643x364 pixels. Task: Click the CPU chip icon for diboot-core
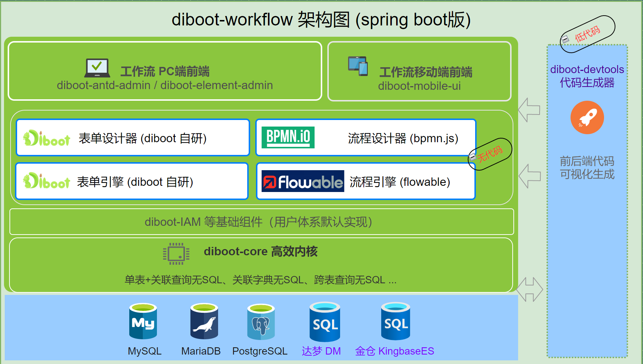(x=176, y=253)
